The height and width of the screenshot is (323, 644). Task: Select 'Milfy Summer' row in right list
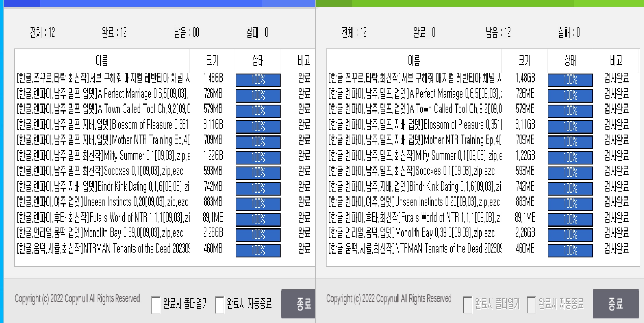point(414,156)
